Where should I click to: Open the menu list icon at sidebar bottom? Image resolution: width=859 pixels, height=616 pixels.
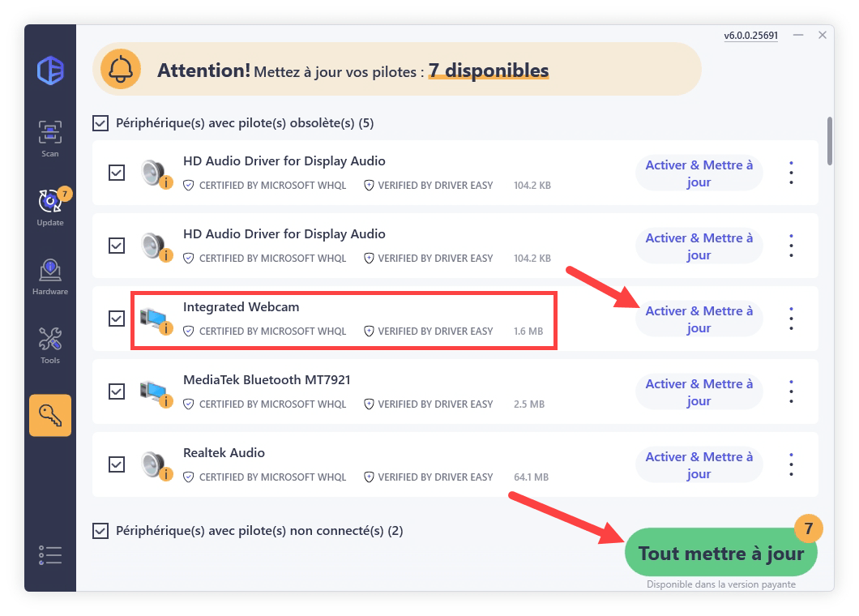point(50,554)
